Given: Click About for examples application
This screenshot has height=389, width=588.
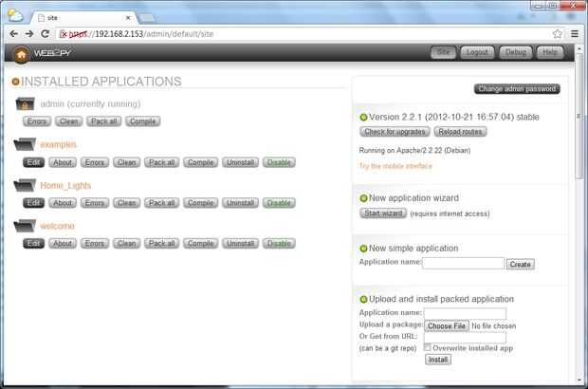Looking at the screenshot, I should (63, 162).
